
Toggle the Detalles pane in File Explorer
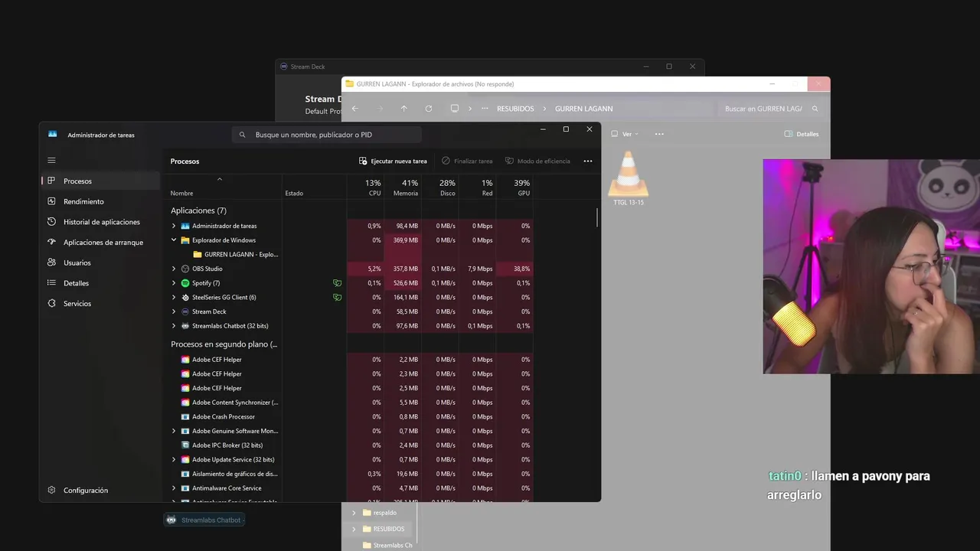click(802, 134)
